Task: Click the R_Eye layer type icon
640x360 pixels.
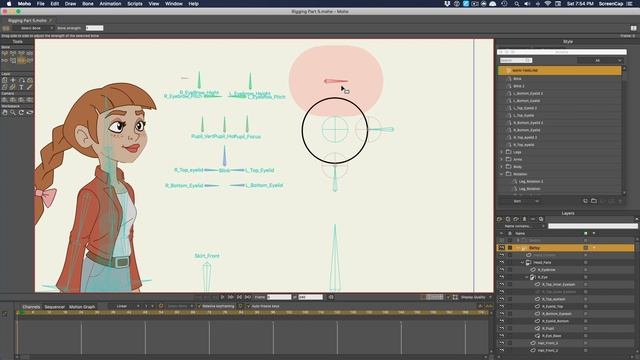Action: (533, 277)
